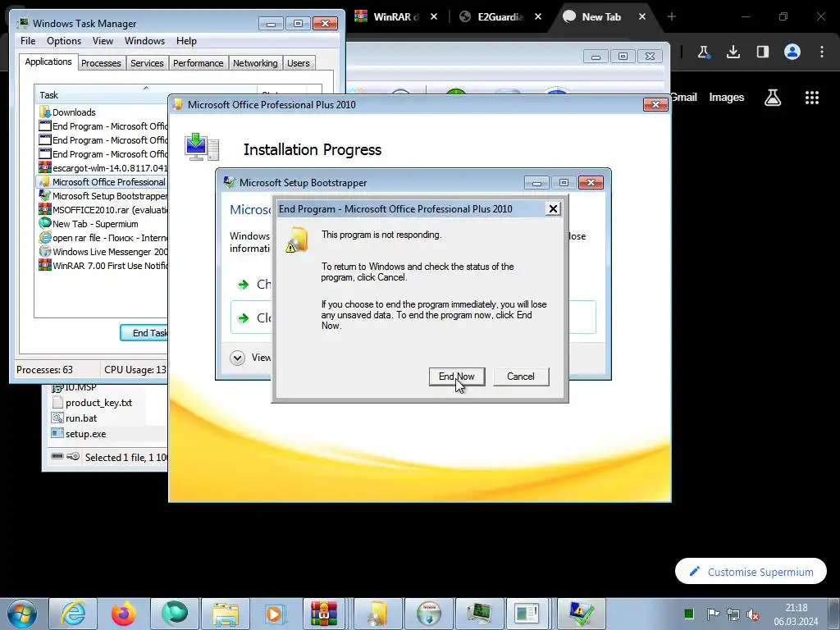The height and width of the screenshot is (630, 840).
Task: Open the File menu in Task Manager
Action: (x=28, y=41)
